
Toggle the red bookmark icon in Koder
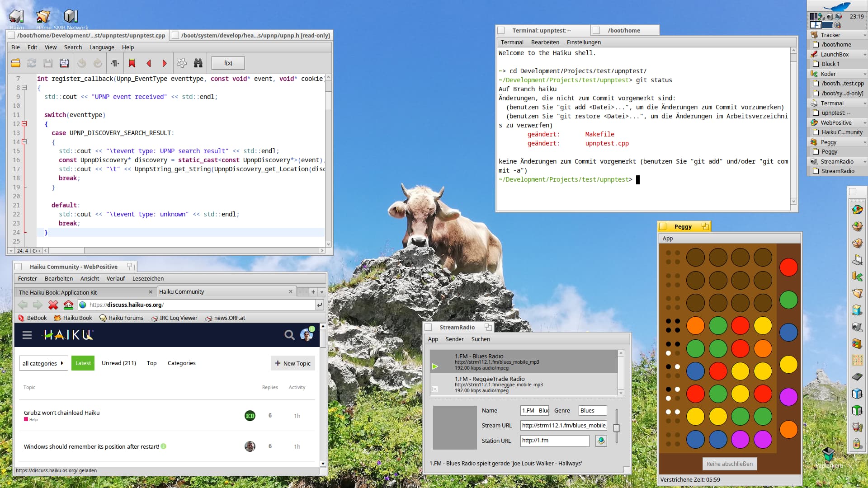132,63
